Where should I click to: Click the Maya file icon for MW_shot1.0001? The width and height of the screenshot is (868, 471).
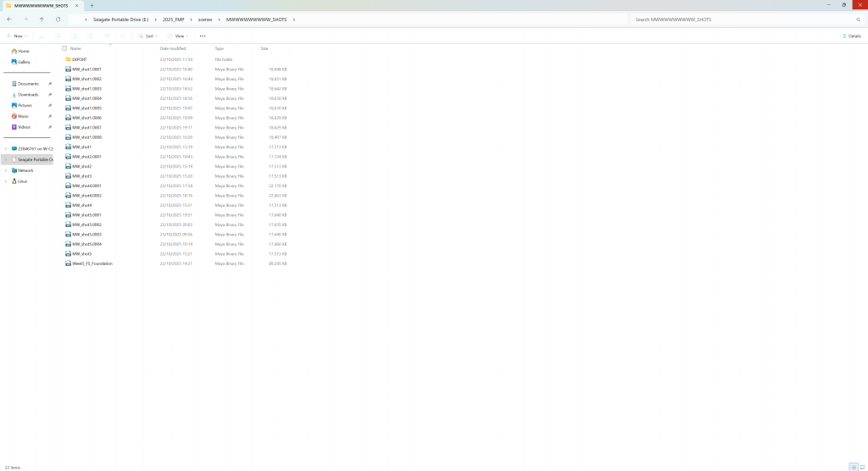(x=68, y=69)
